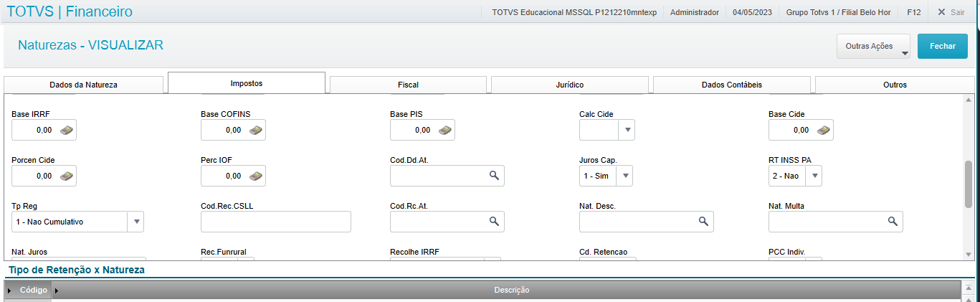Viewport: 980px width, 302px height.
Task: Click the Cod.Rec.CSLL input field
Action: pyautogui.click(x=276, y=222)
